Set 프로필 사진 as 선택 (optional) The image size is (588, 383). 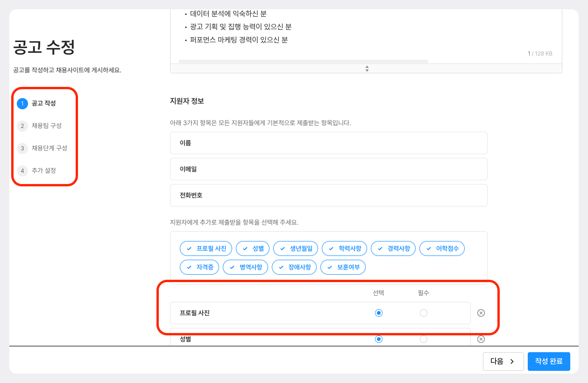[379, 313]
